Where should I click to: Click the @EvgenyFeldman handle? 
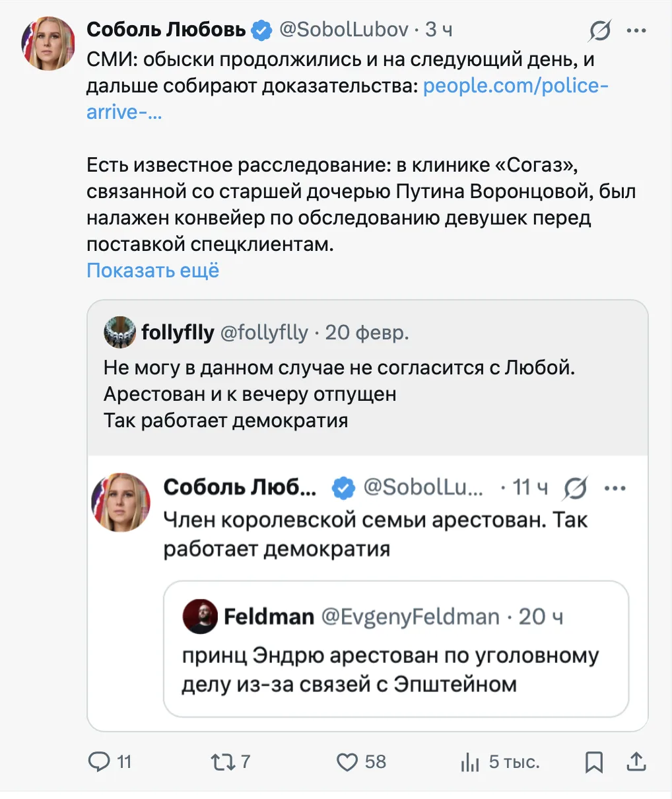coord(410,617)
